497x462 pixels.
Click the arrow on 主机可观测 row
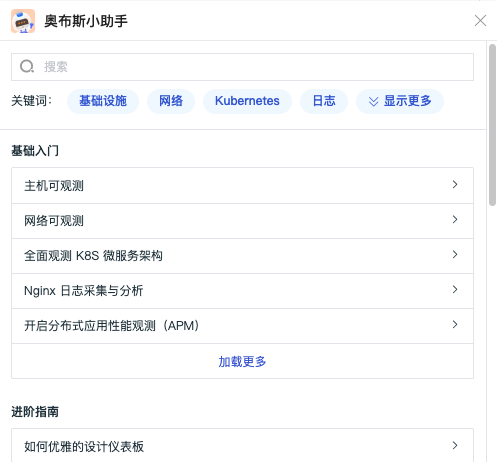(x=455, y=184)
